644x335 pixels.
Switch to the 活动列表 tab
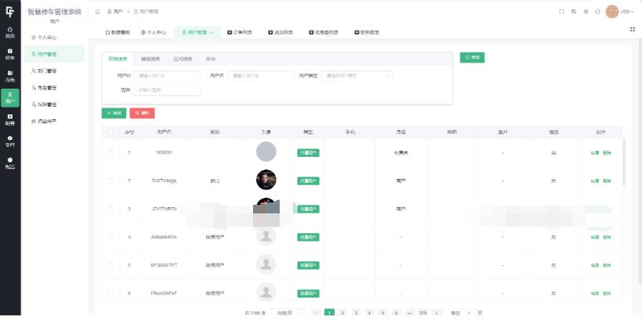click(280, 32)
